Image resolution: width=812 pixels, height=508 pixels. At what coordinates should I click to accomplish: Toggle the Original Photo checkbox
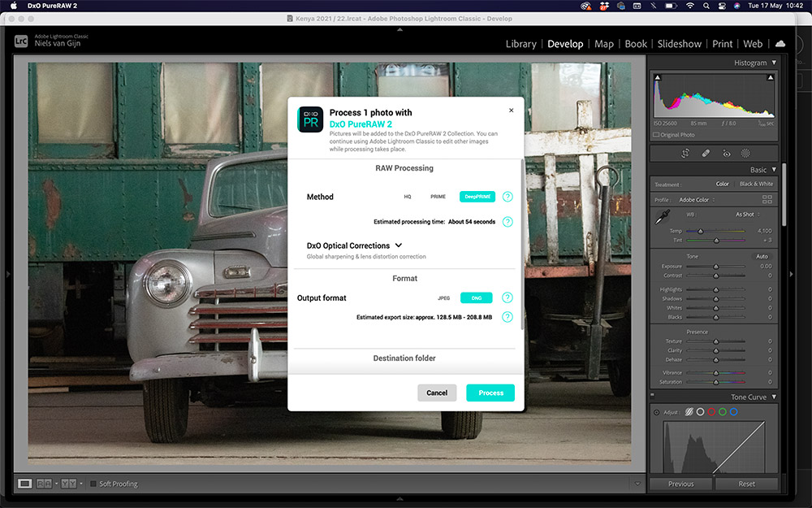pos(656,135)
